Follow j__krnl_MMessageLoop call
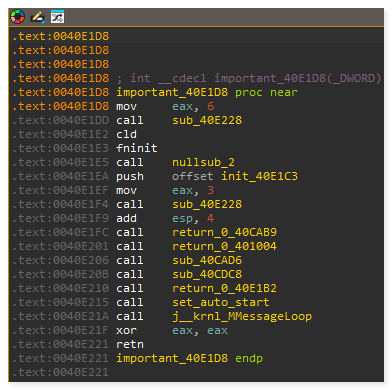392x390 pixels. [242, 316]
